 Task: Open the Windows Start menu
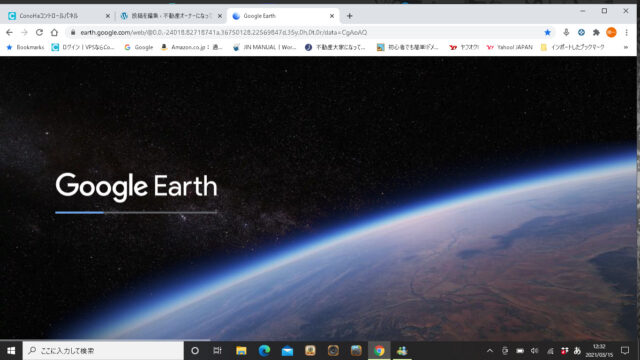pyautogui.click(x=11, y=351)
